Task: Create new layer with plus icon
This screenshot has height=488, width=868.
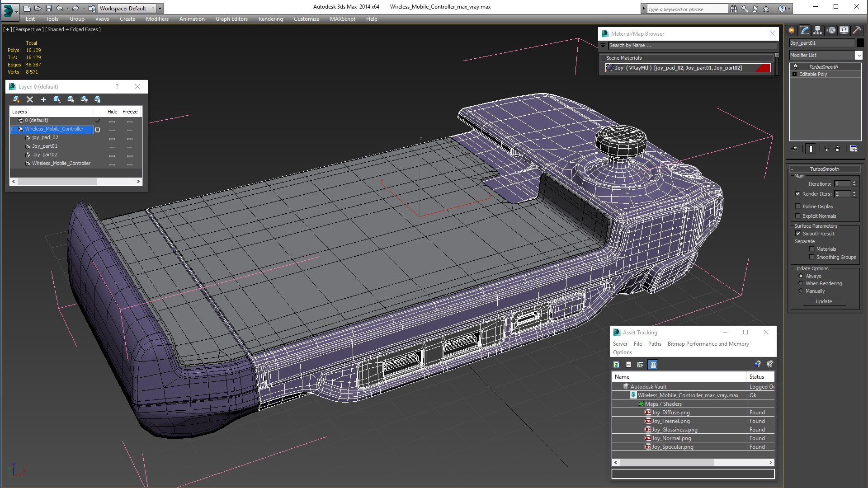Action: point(43,99)
